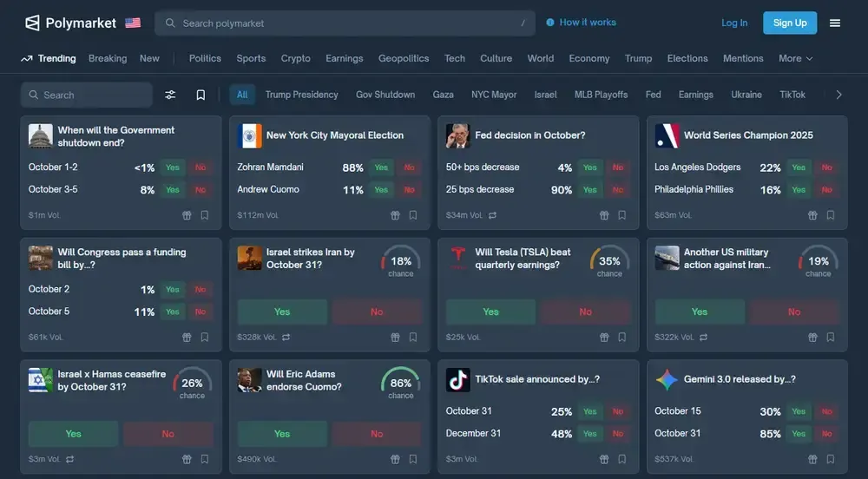Click the 86% chance gauge on Eric Adams card
The width and height of the screenshot is (868, 479).
point(401,383)
